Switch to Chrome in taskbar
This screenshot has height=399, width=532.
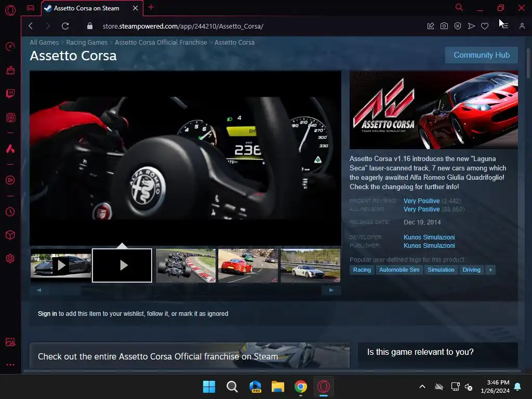301,387
